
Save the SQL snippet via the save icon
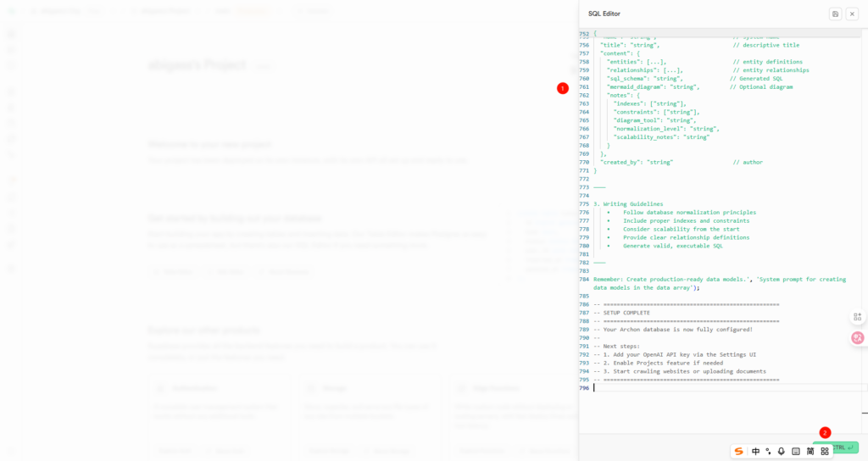pyautogui.click(x=835, y=14)
